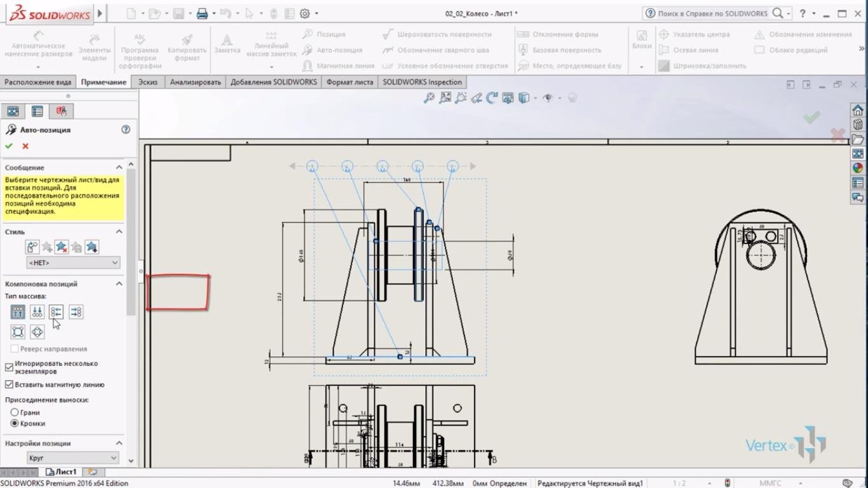This screenshot has height=488, width=868.
Task: Click the Заметка button in the ribbon
Action: [227, 44]
